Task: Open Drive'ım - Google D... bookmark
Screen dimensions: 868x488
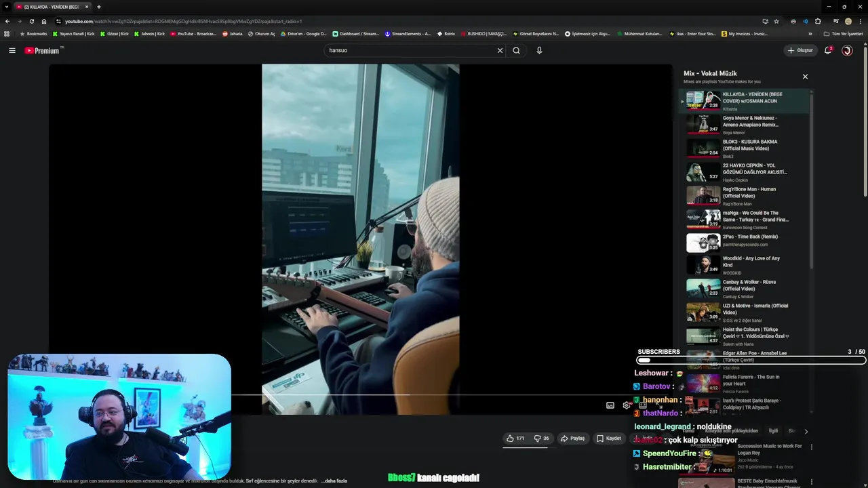Action: [304, 34]
